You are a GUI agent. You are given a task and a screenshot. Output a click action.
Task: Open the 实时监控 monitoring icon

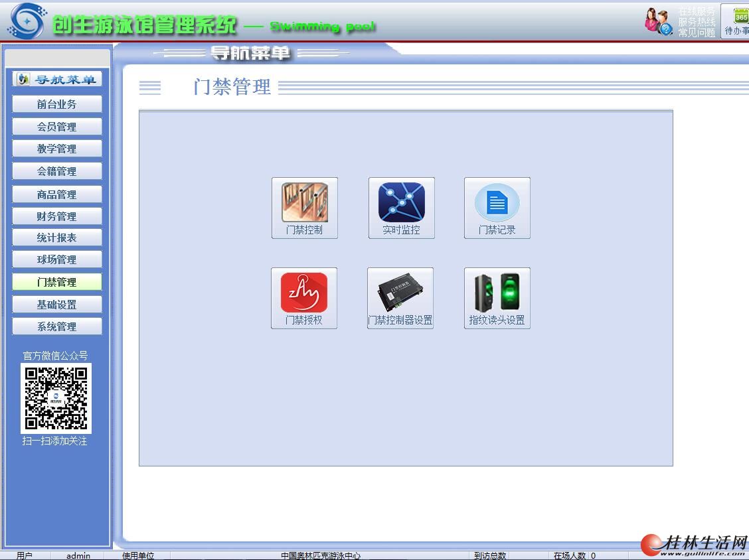click(401, 207)
